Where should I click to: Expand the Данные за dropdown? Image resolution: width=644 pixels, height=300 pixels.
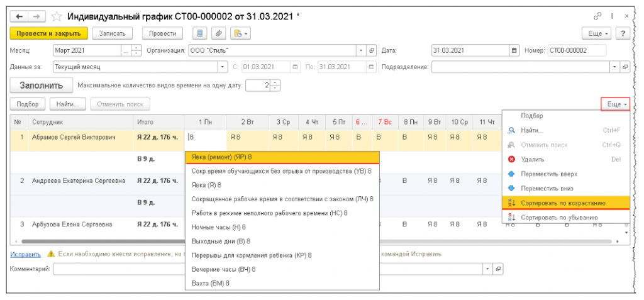223,67
